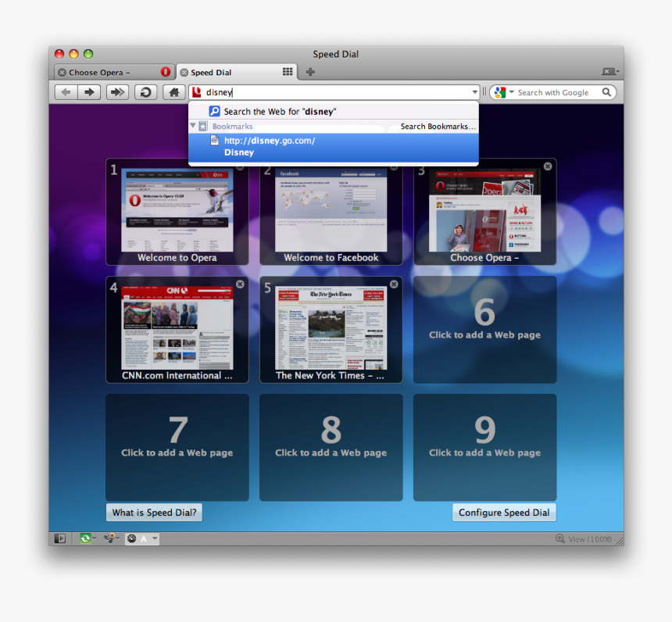Switch to the Speed Dial tab
The height and width of the screenshot is (622, 672).
click(x=237, y=72)
